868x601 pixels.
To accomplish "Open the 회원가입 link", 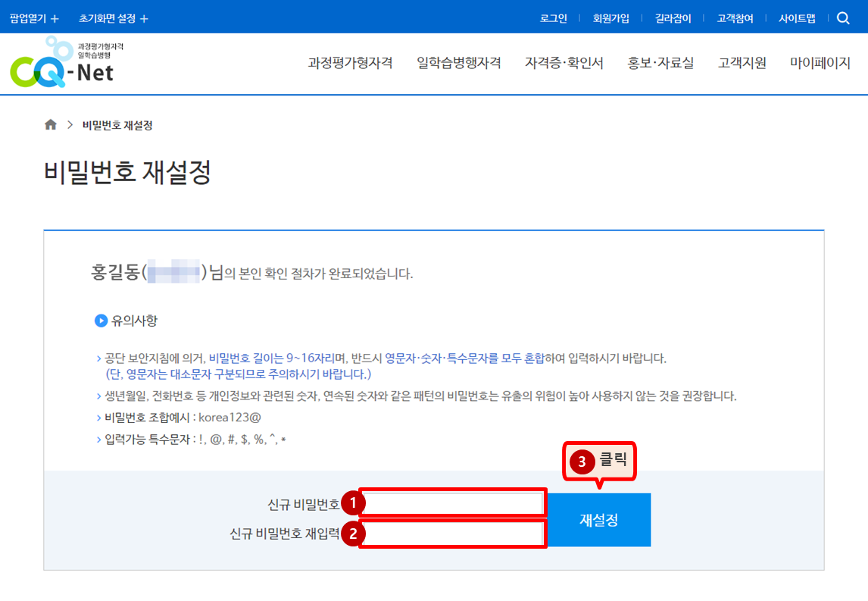I will pyautogui.click(x=611, y=18).
